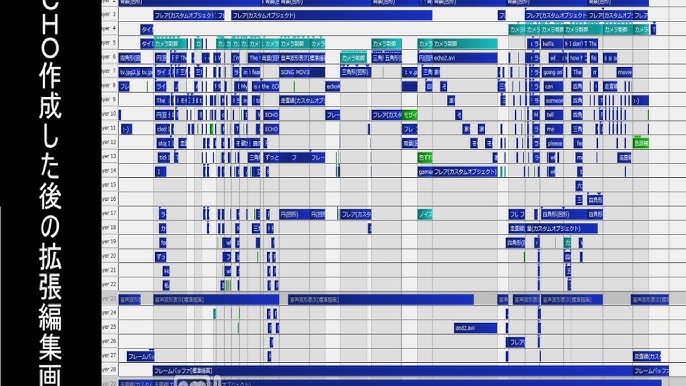
Task: Select the rectangle figure clip on Layer 19
Action: 515,243
